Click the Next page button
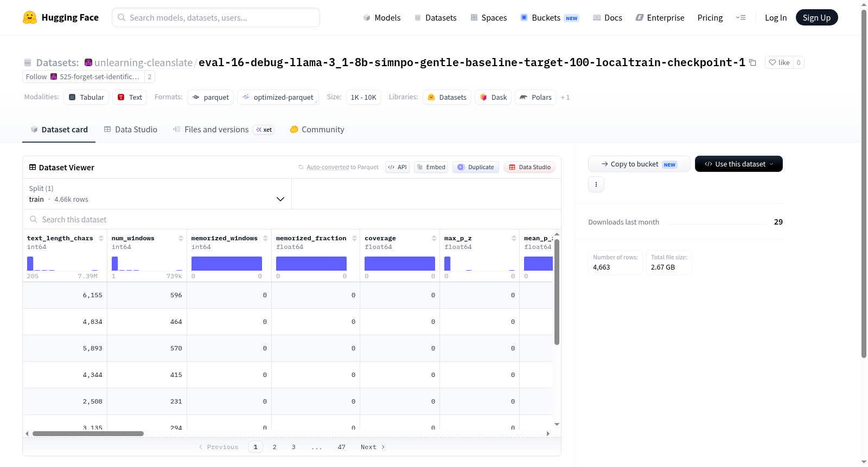The height and width of the screenshot is (467, 868). pos(373,447)
